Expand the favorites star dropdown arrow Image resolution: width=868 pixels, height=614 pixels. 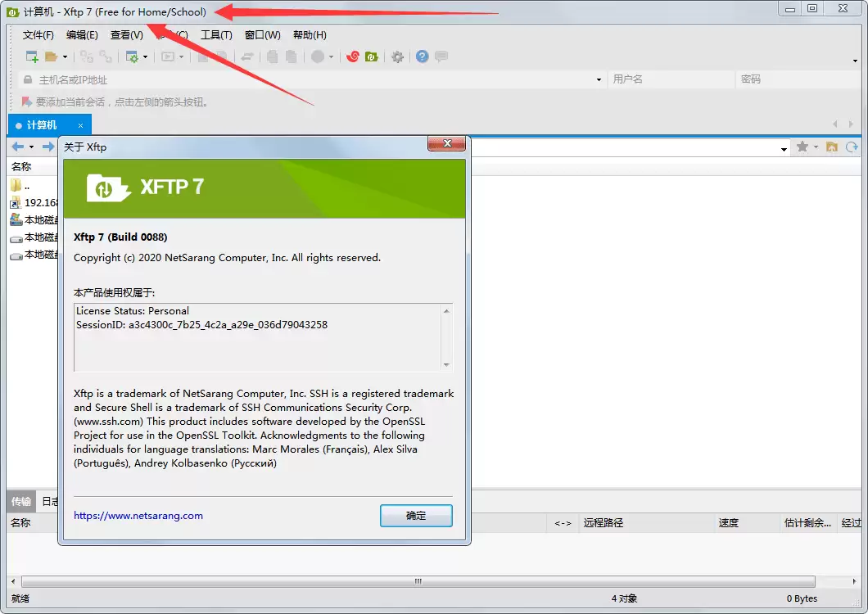coord(816,147)
